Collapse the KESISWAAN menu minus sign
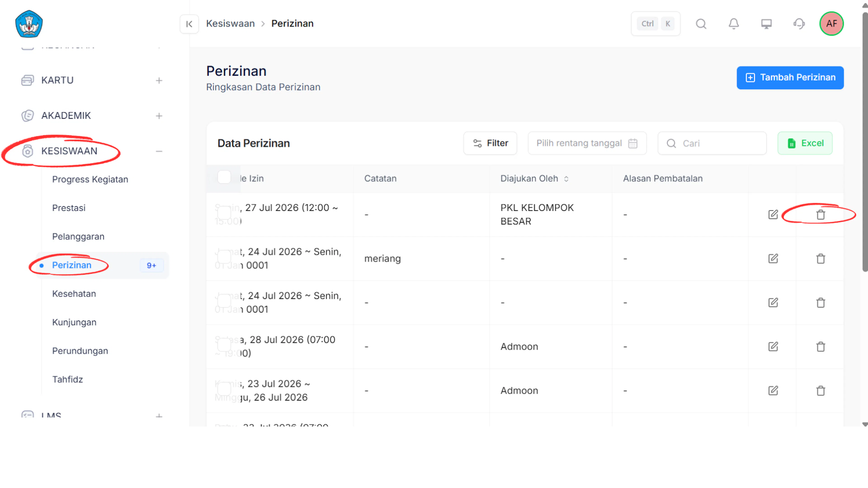The width and height of the screenshot is (868, 488). click(x=159, y=151)
